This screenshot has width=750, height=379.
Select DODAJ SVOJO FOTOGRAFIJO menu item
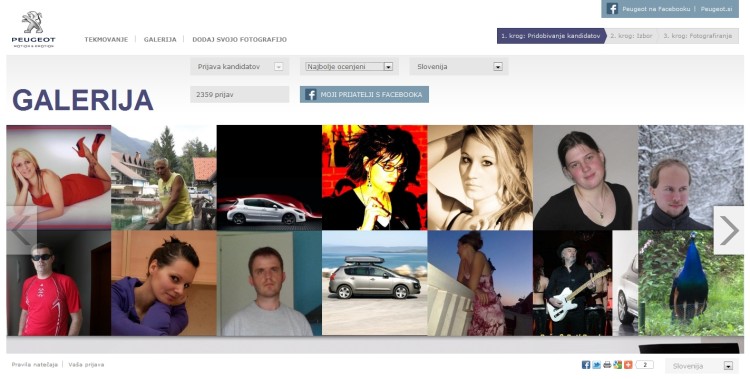point(240,40)
